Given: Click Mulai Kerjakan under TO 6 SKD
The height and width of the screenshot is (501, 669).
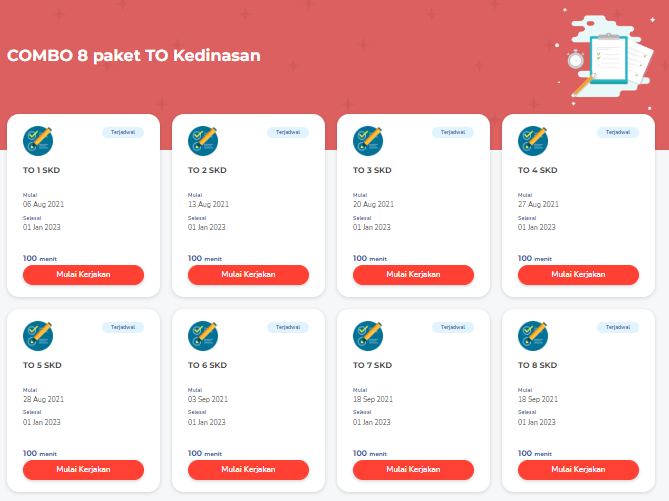Looking at the screenshot, I should point(248,470).
